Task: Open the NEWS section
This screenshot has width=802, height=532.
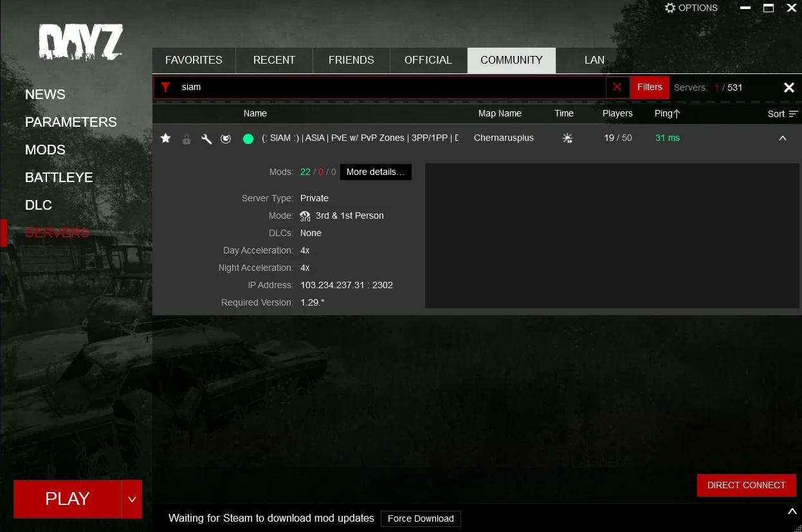Action: coord(45,95)
